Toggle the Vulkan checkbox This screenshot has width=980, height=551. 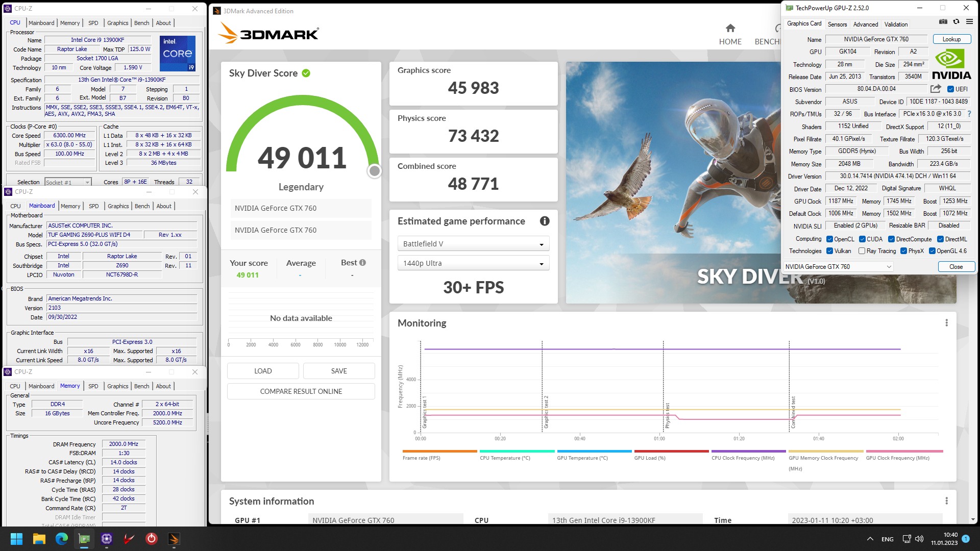829,251
